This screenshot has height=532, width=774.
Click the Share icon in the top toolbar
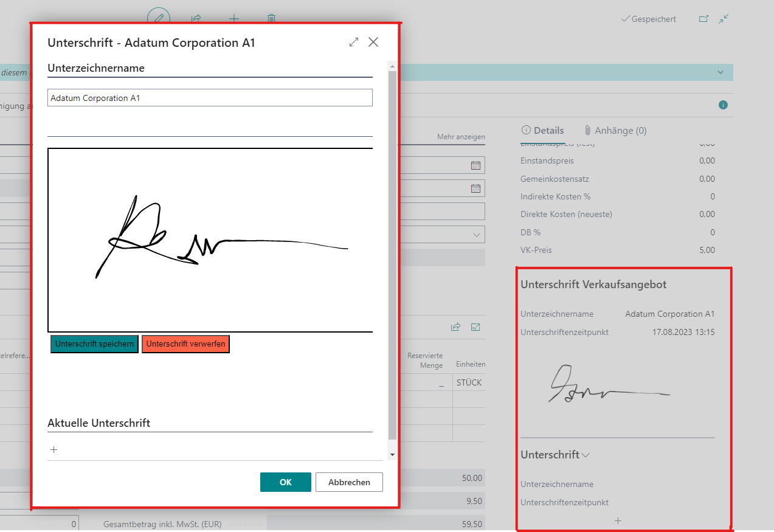click(196, 19)
